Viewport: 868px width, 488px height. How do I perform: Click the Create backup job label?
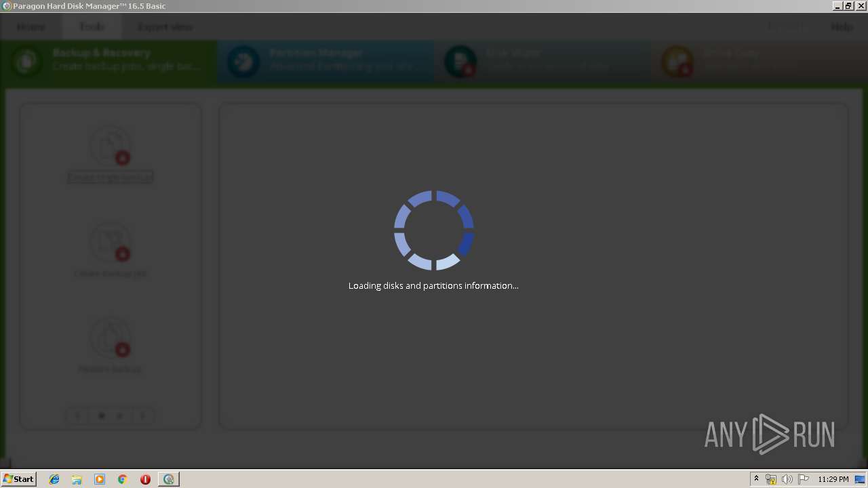(110, 274)
